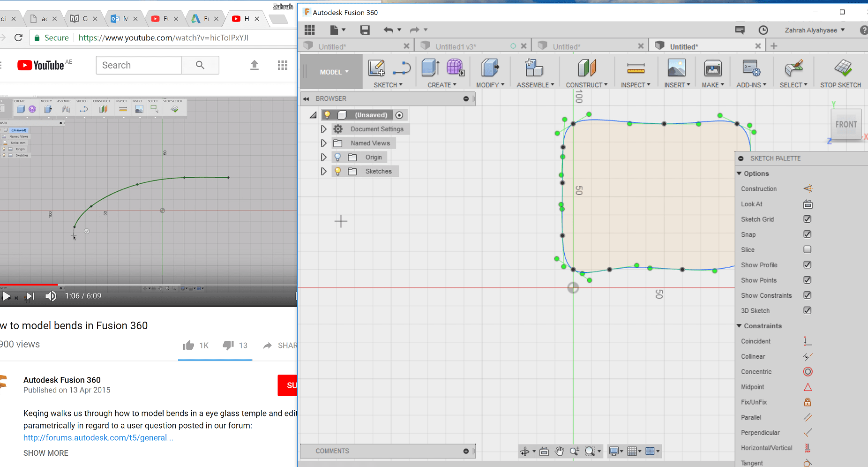This screenshot has width=868, height=467.
Task: Toggle the Show Points checkbox
Action: (x=807, y=280)
